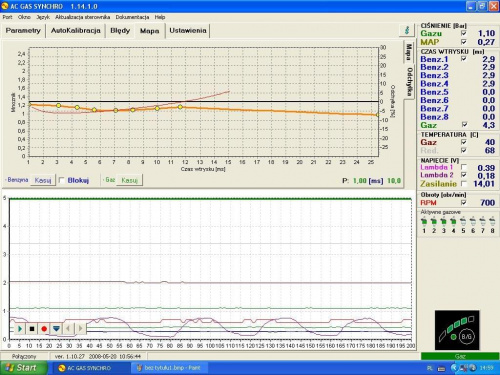Switch to the Parametry tab
500x375 pixels.
point(23,31)
